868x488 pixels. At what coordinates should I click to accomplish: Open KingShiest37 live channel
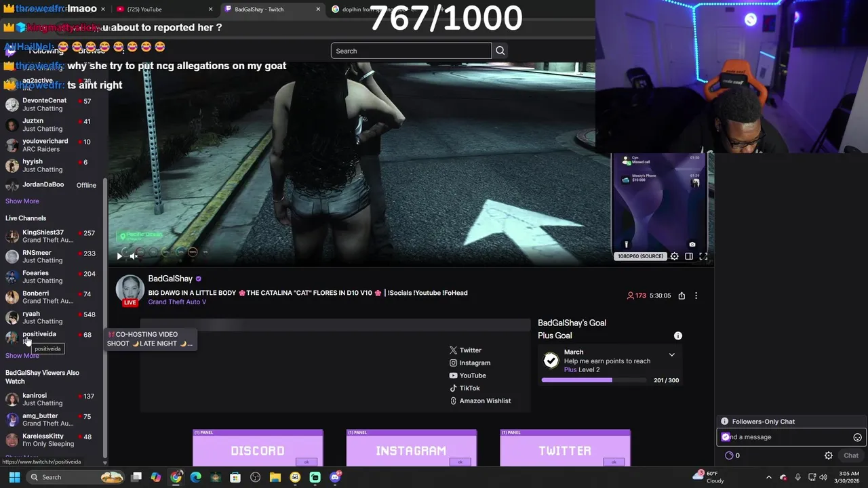click(x=52, y=236)
